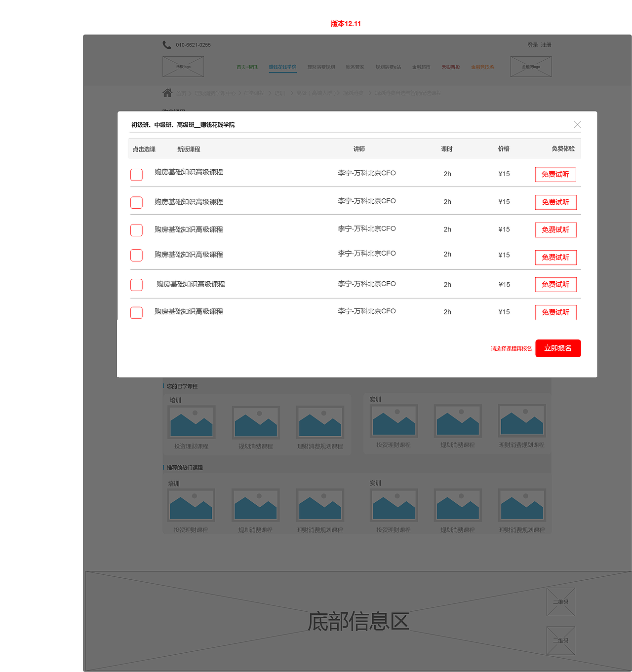Open the upper 二维码 QR code in footer

(560, 602)
